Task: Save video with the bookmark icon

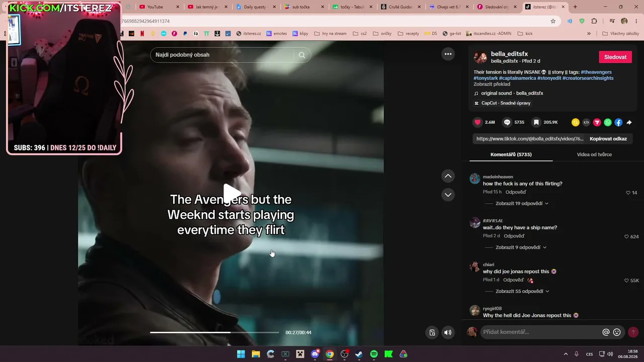Action: (x=536, y=122)
